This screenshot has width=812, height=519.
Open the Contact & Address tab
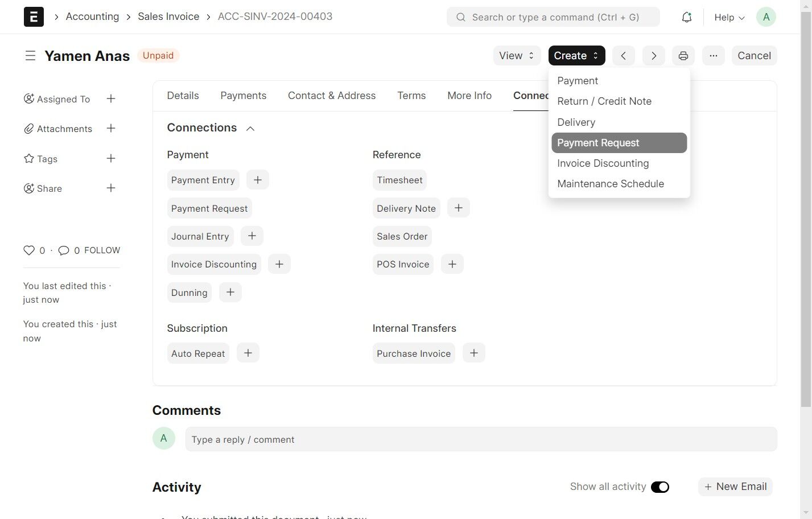[332, 96]
